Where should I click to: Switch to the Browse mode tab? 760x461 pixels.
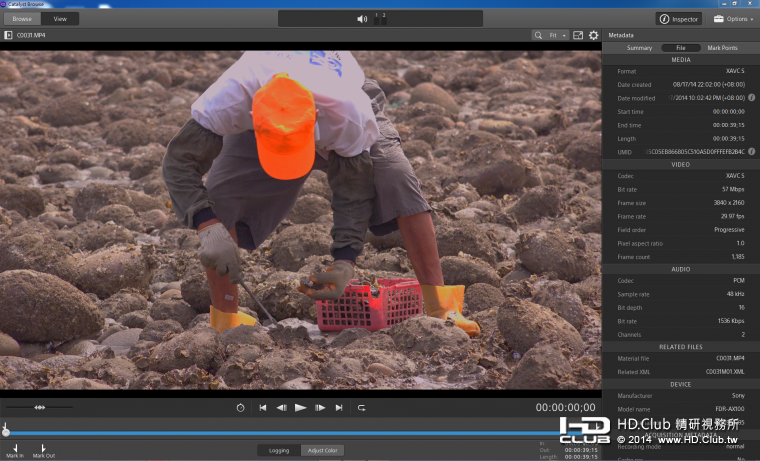[22, 19]
